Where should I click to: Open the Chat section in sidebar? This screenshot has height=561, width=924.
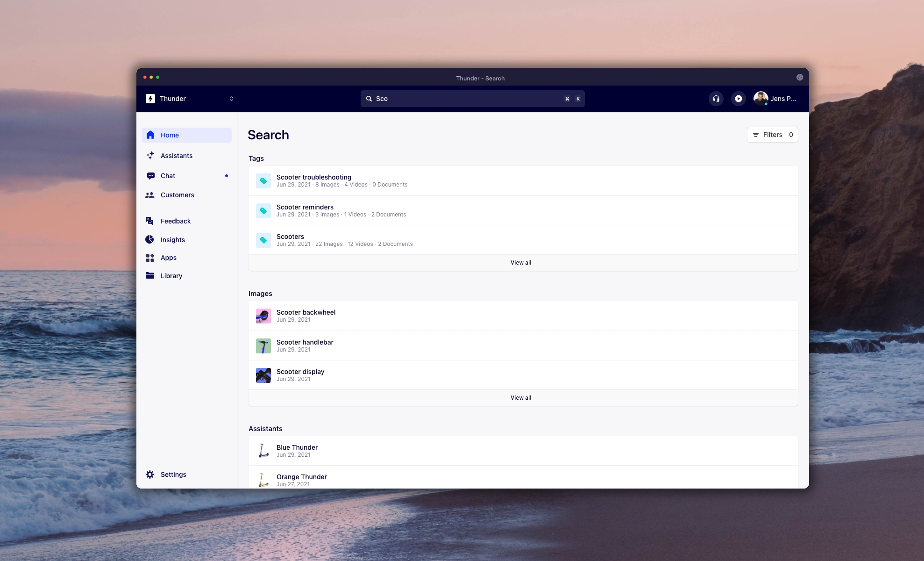[168, 176]
